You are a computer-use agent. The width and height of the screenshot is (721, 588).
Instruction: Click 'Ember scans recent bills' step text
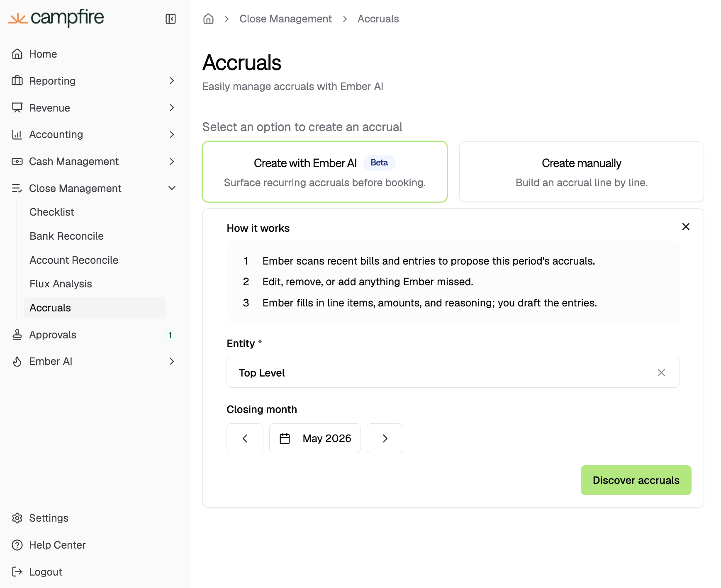429,261
